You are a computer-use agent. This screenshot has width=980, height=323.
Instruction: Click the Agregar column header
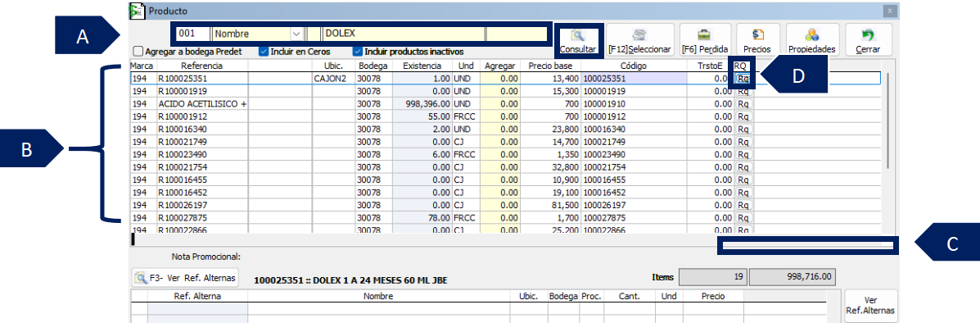pos(500,66)
